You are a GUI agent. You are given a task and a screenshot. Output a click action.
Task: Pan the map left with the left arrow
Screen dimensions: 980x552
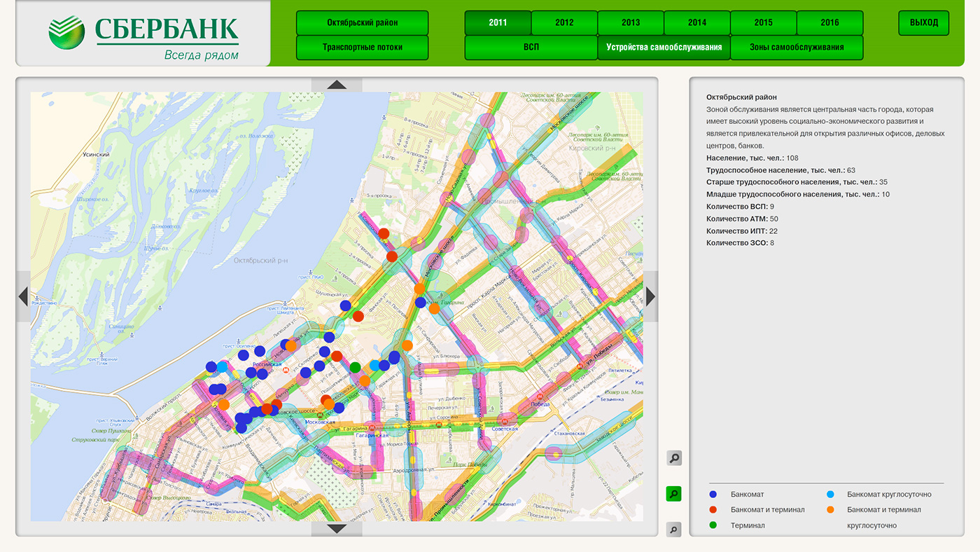(x=23, y=296)
